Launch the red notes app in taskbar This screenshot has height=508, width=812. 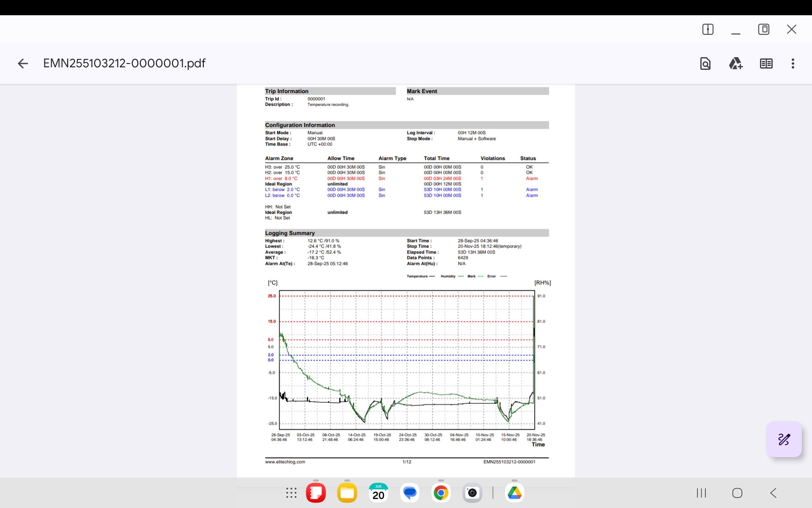(x=316, y=493)
